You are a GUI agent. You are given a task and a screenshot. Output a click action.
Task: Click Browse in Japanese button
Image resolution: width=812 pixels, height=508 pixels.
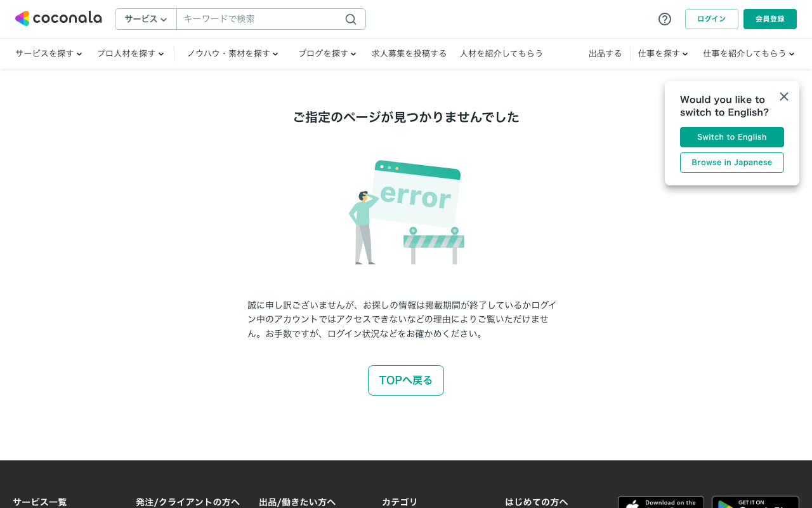click(732, 163)
